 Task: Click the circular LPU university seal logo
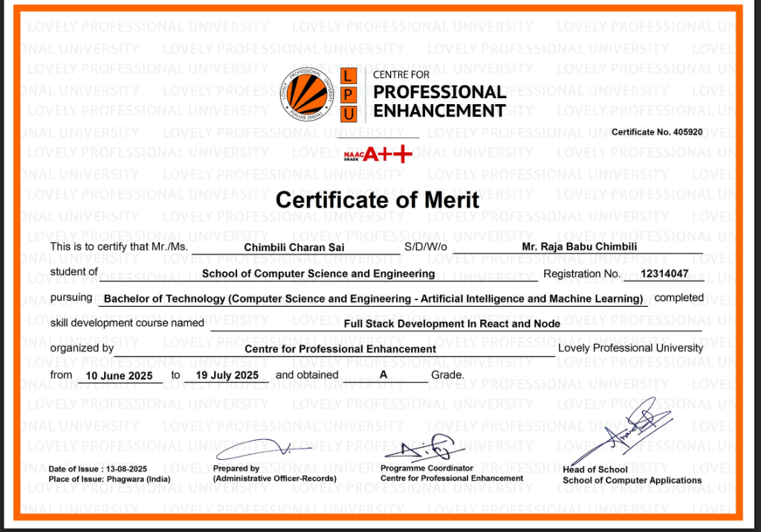tap(308, 94)
